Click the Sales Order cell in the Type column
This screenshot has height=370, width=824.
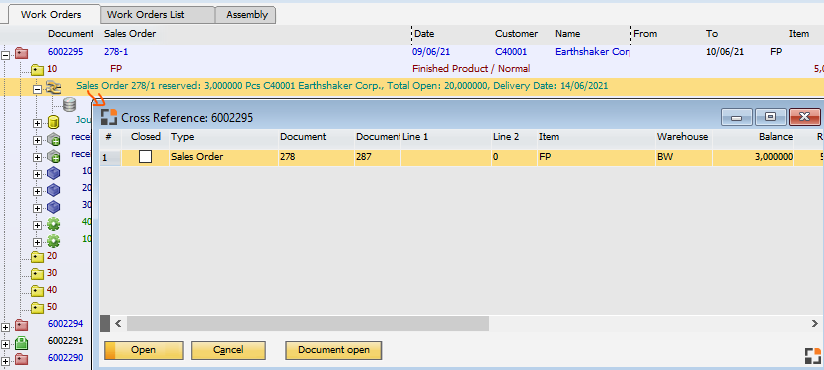[x=224, y=157]
